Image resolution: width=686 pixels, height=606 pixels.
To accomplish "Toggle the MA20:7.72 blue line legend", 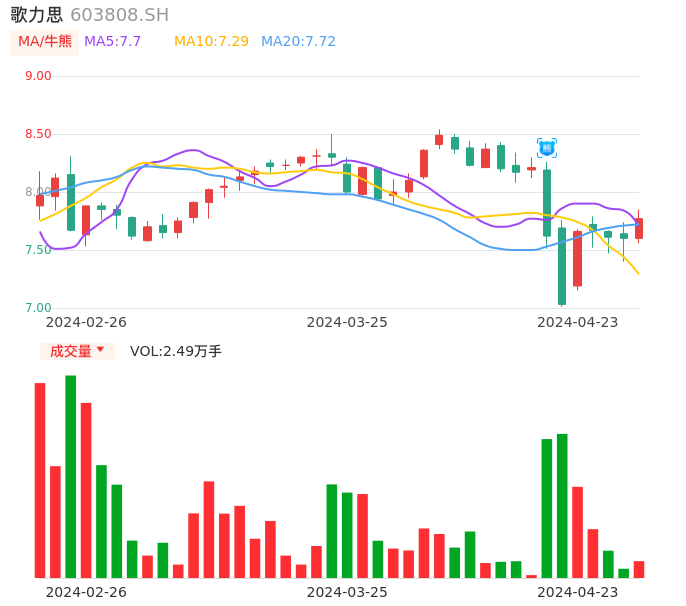I will (x=298, y=42).
